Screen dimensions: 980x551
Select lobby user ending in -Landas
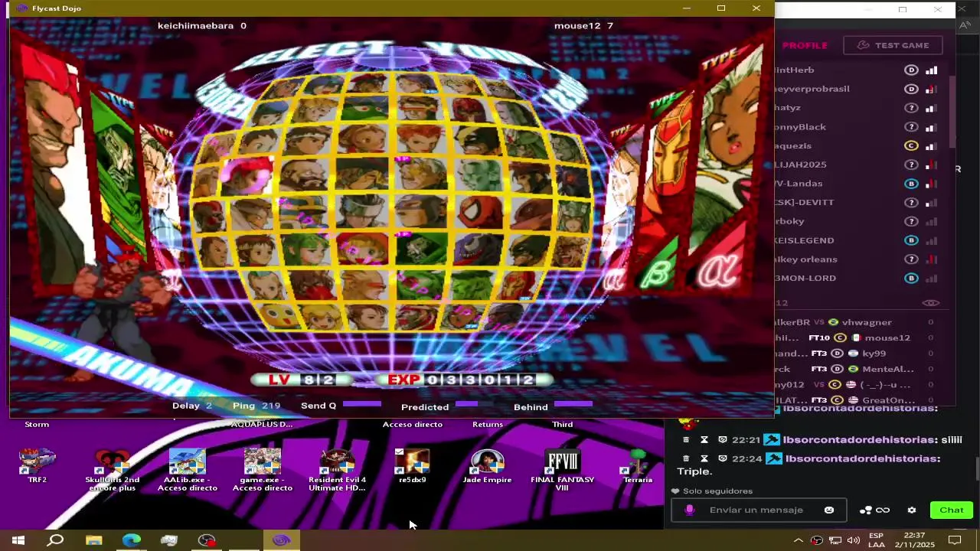(x=856, y=184)
